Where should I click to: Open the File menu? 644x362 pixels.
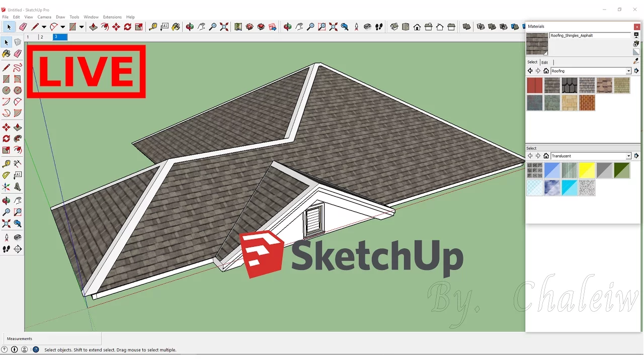point(5,17)
